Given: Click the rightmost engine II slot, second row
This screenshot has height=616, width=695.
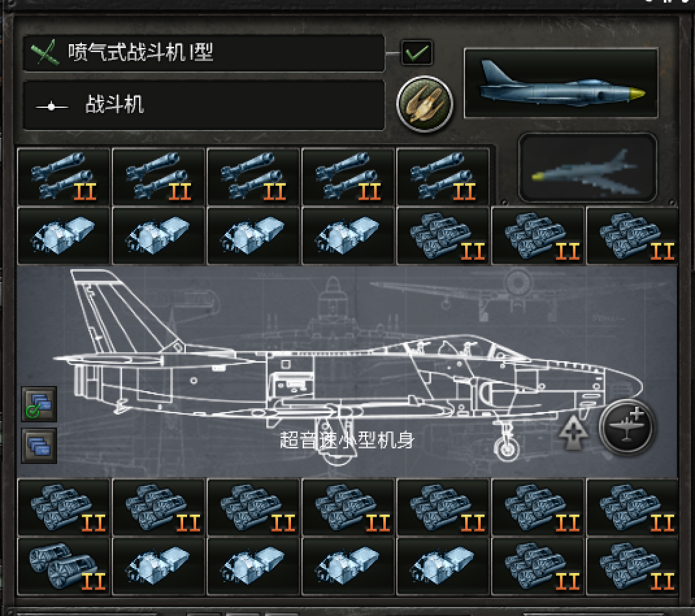Looking at the screenshot, I should [633, 236].
